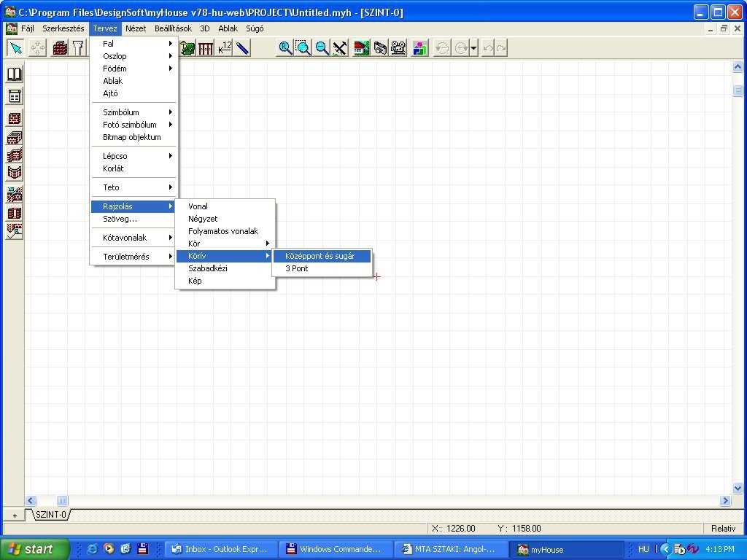747x560 pixels.
Task: Select Középpont és sugár arc option
Action: pos(322,256)
